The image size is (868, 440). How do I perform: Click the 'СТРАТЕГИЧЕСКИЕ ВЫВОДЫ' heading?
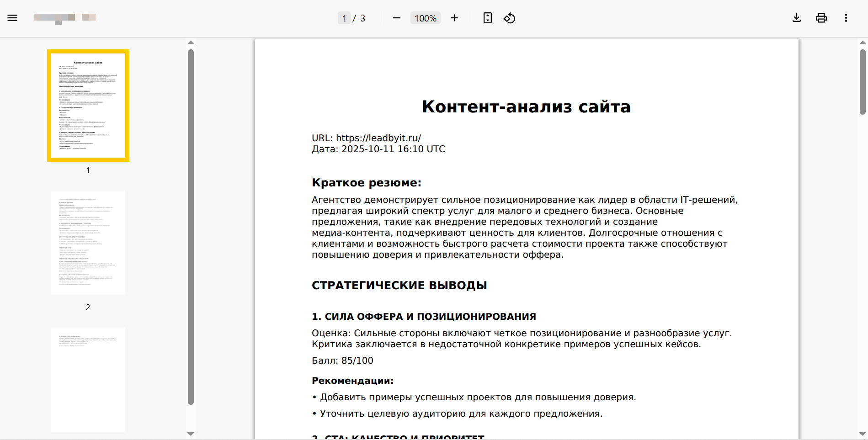point(399,286)
